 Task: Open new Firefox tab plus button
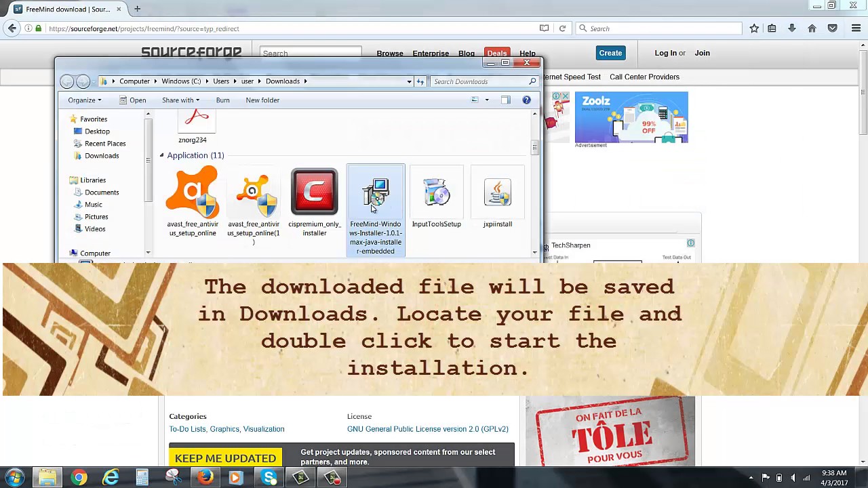(137, 9)
